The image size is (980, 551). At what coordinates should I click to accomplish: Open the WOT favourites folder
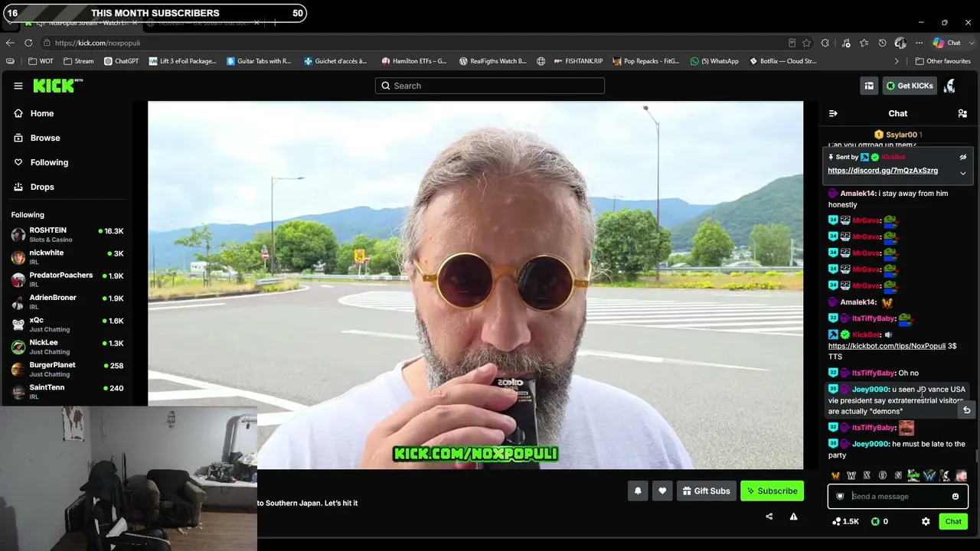[41, 61]
